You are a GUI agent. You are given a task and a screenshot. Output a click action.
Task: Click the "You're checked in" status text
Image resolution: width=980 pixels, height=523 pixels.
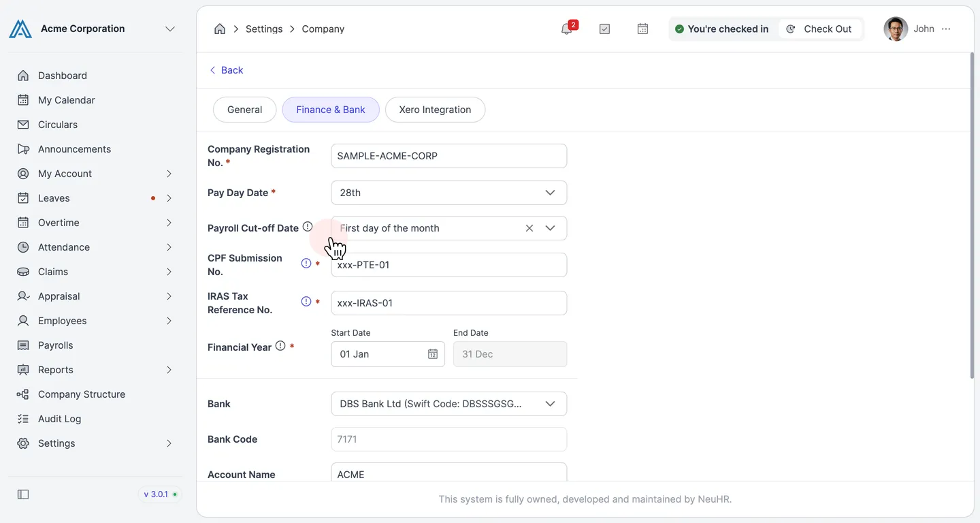pos(728,29)
